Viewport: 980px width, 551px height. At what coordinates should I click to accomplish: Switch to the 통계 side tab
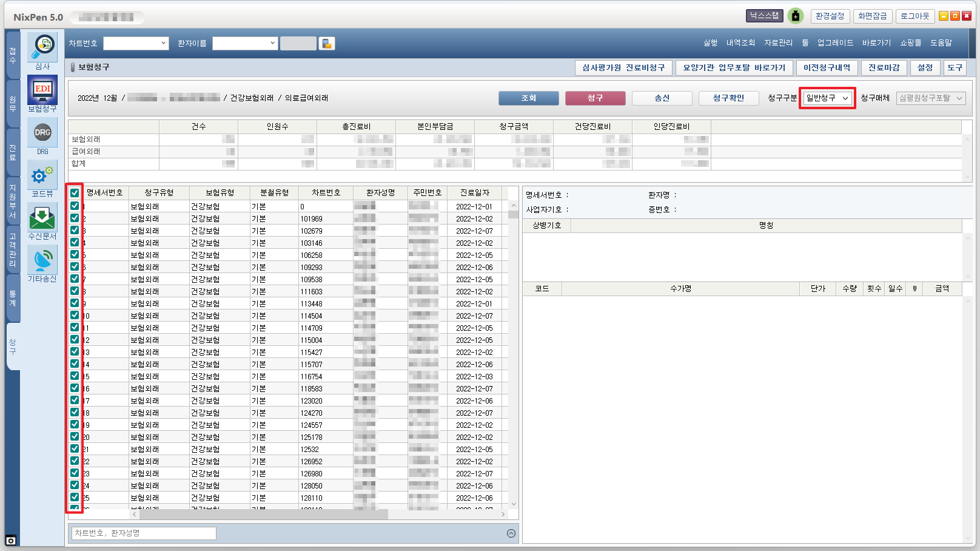click(x=13, y=298)
